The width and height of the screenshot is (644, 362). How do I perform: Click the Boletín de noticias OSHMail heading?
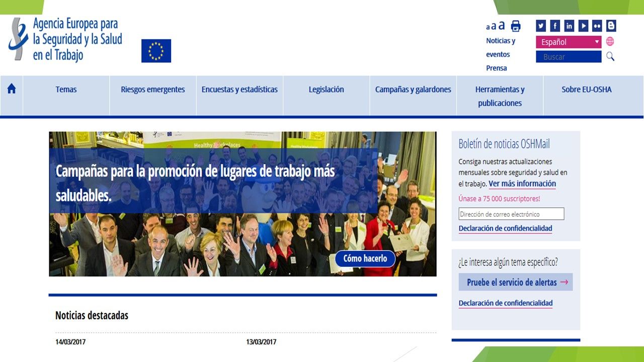(x=504, y=144)
